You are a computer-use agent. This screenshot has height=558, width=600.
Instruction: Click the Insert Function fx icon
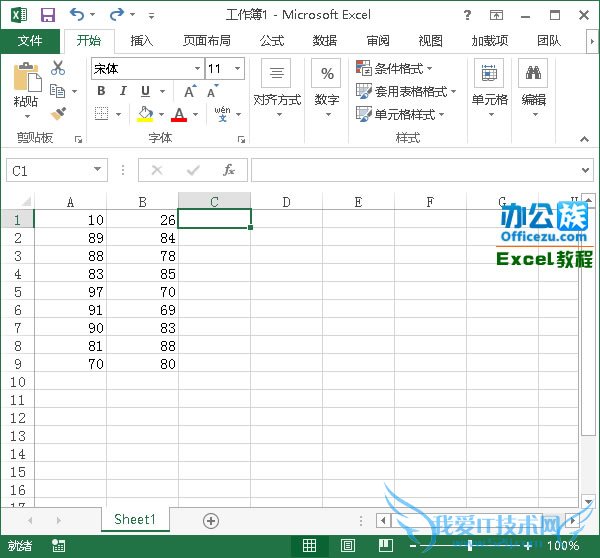[x=229, y=171]
